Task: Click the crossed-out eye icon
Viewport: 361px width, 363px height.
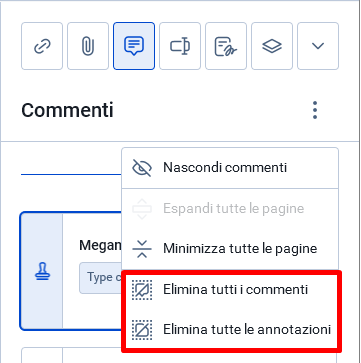Action: click(x=142, y=168)
